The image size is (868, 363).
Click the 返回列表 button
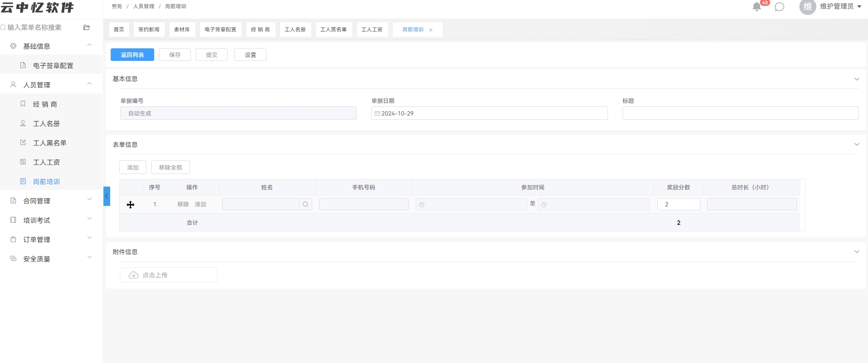click(x=132, y=55)
